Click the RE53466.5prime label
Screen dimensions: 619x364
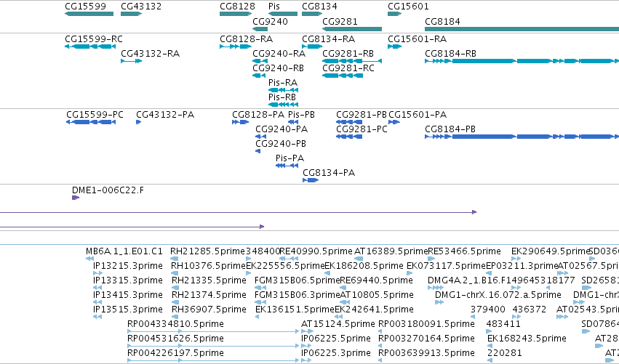coord(464,251)
